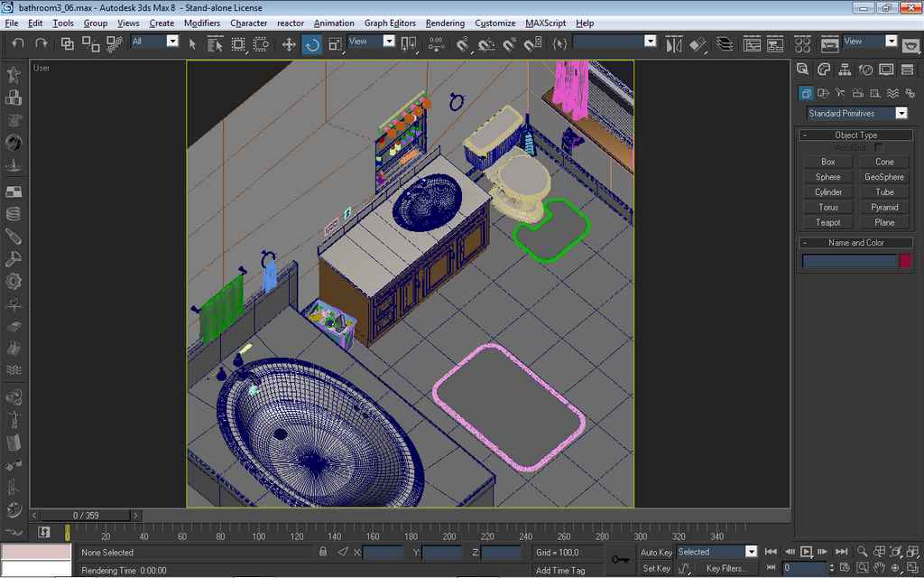Open Key Filters dialog
Image resolution: width=924 pixels, height=578 pixels.
pyautogui.click(x=725, y=568)
